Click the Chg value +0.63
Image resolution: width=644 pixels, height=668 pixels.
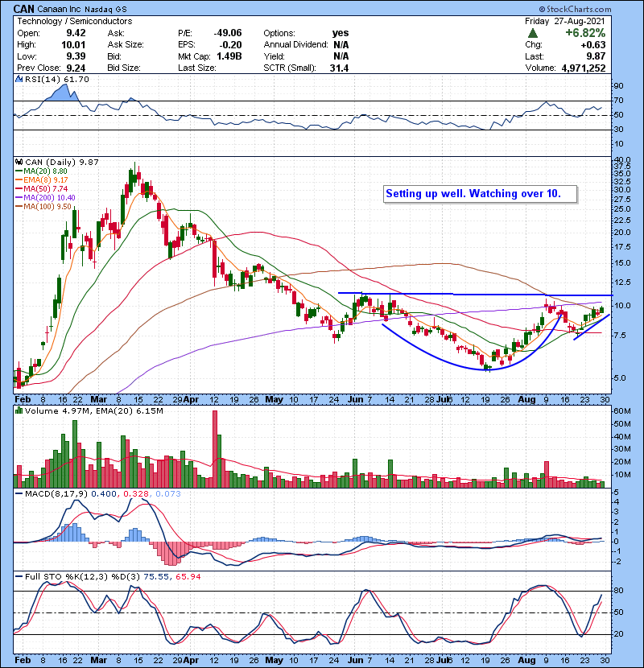click(592, 45)
